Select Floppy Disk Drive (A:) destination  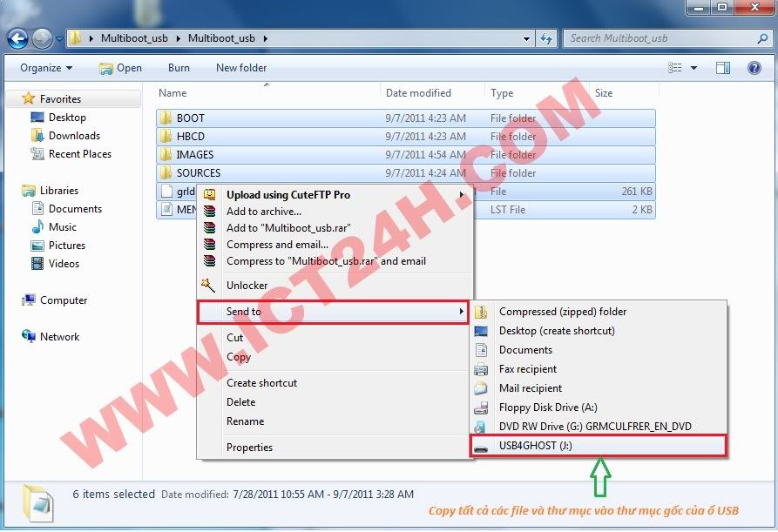[x=547, y=407]
